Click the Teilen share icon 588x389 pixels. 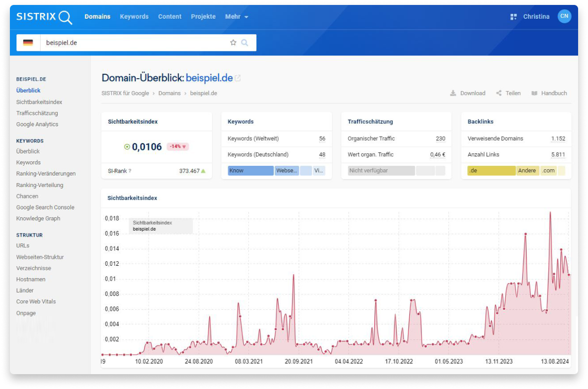coord(499,93)
